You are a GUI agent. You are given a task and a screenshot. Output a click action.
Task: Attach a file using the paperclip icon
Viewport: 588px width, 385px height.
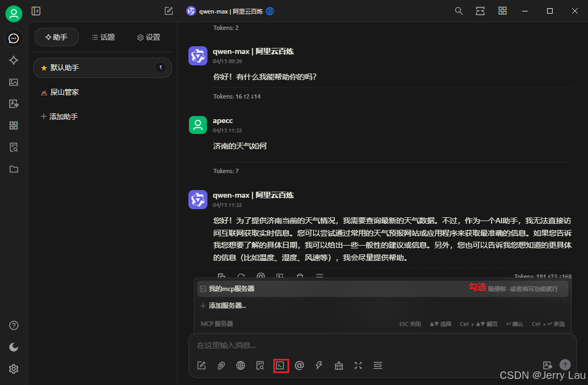(221, 365)
